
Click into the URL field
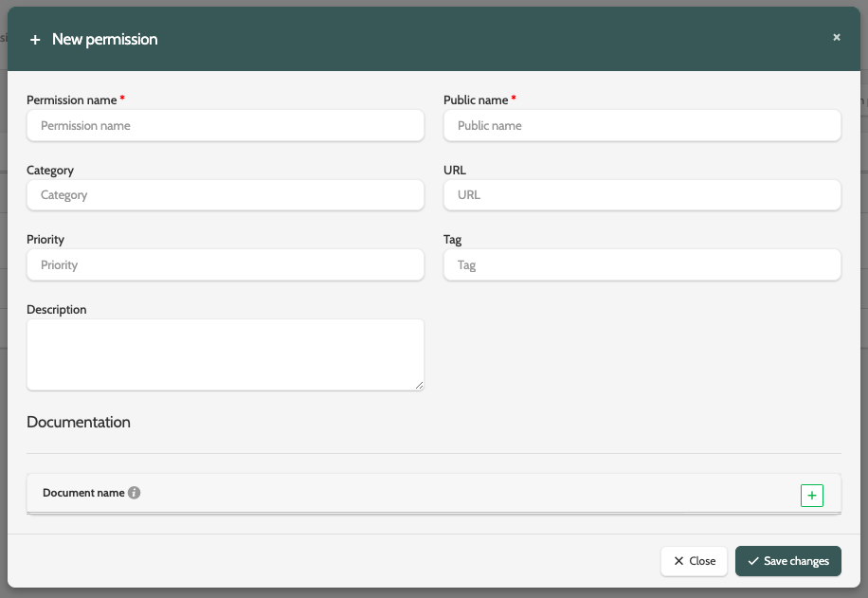642,195
